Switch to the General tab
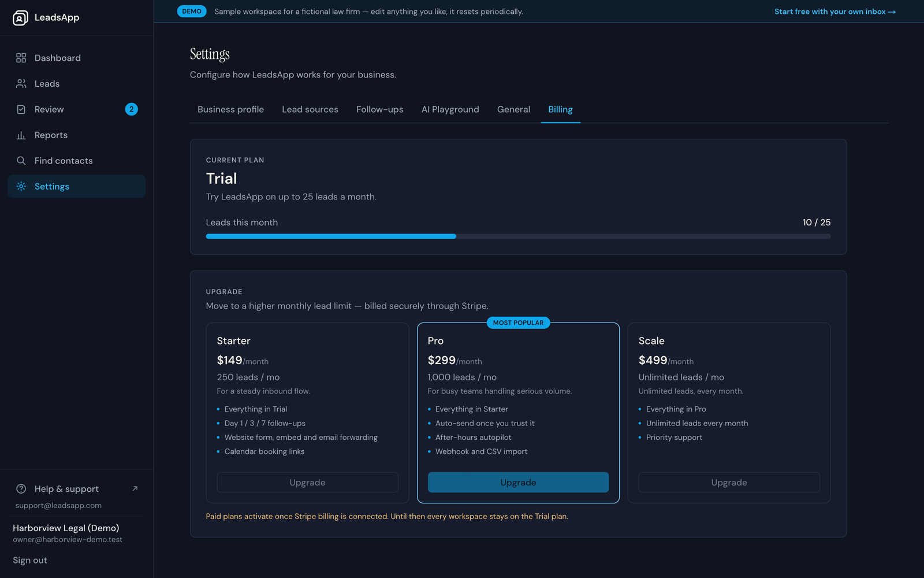Screen dimensions: 924x578 [513, 109]
